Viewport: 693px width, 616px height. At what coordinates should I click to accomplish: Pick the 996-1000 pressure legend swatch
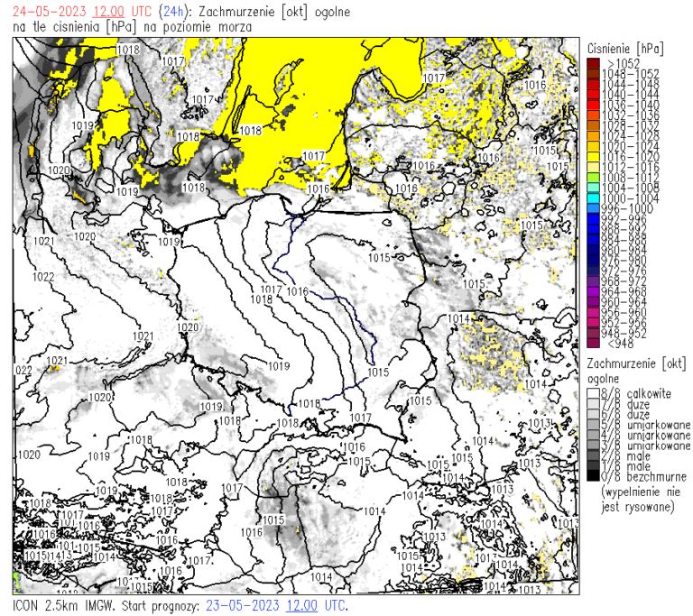click(592, 208)
